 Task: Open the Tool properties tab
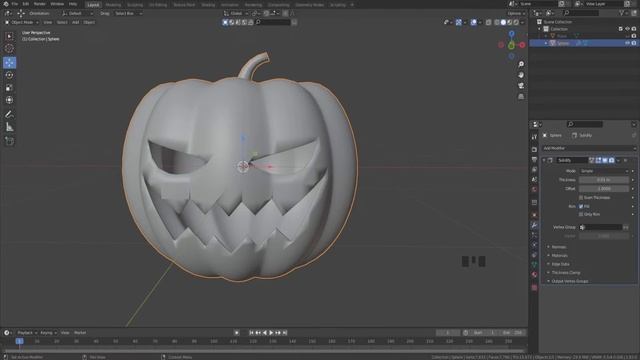tap(534, 138)
